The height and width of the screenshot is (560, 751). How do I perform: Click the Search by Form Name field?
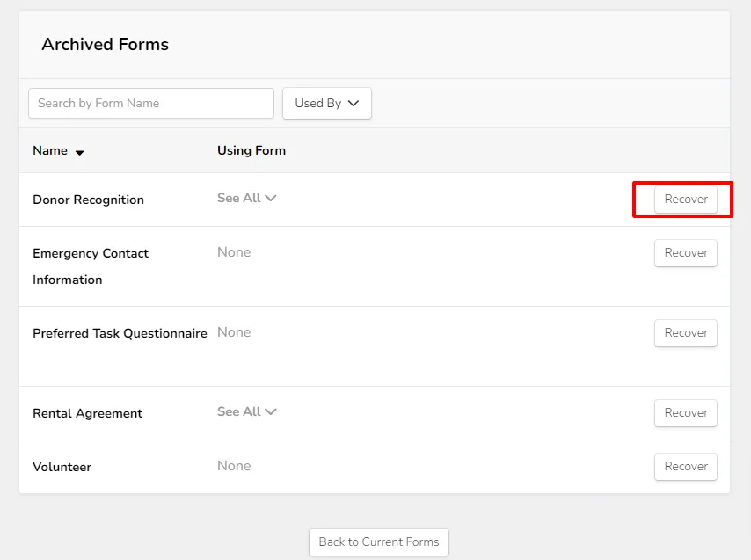coord(151,103)
